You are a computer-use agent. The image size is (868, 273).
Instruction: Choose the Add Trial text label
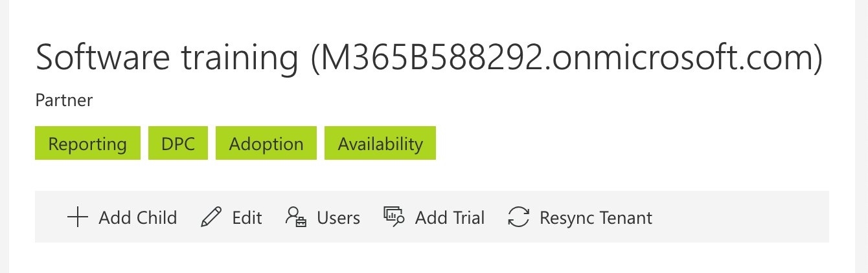tap(450, 218)
